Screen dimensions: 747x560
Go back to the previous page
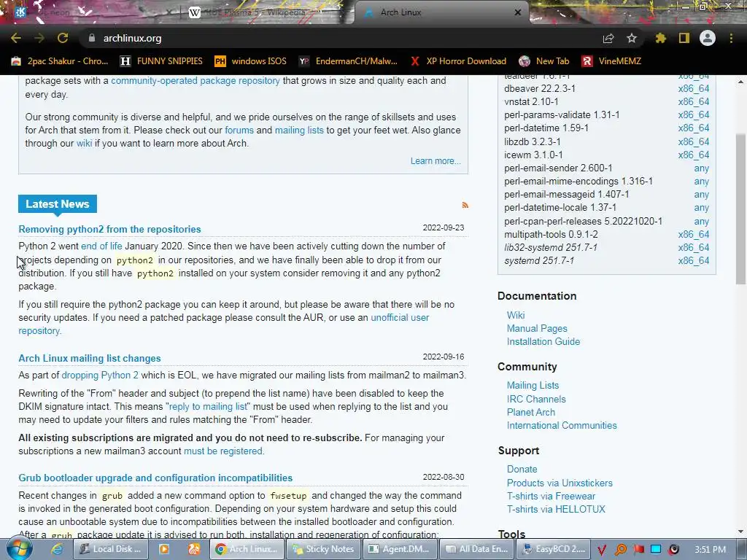[x=16, y=38]
